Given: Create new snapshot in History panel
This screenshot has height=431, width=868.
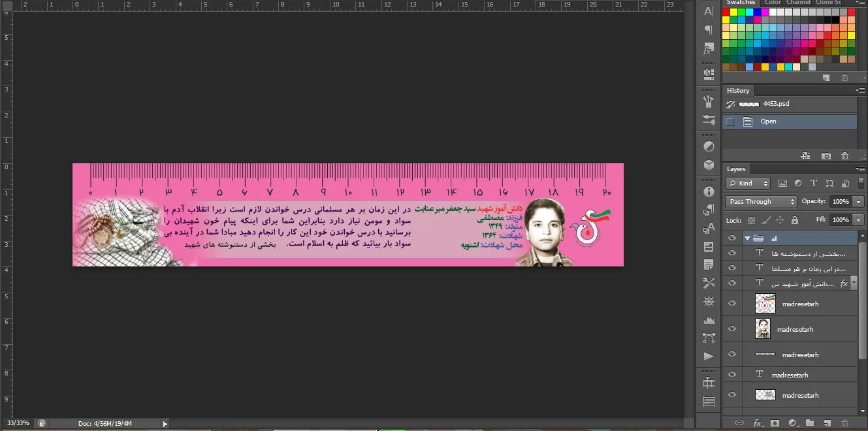Looking at the screenshot, I should click(826, 156).
